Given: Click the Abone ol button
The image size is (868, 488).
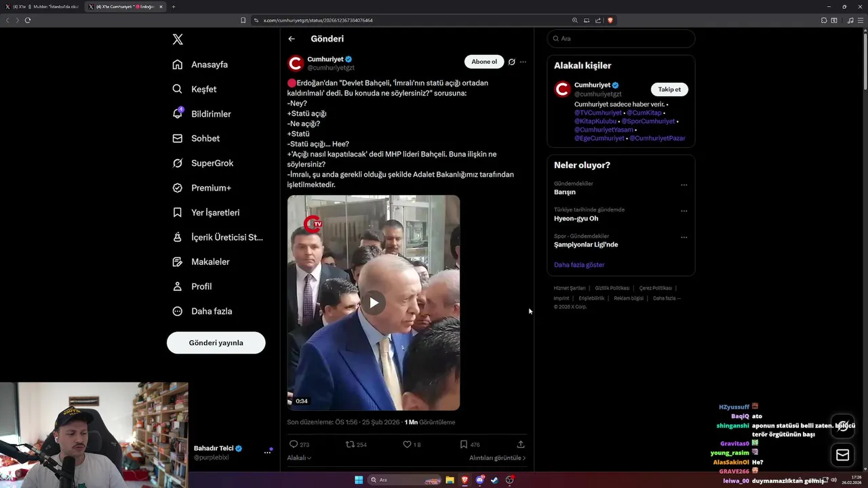Looking at the screenshot, I should coord(484,62).
